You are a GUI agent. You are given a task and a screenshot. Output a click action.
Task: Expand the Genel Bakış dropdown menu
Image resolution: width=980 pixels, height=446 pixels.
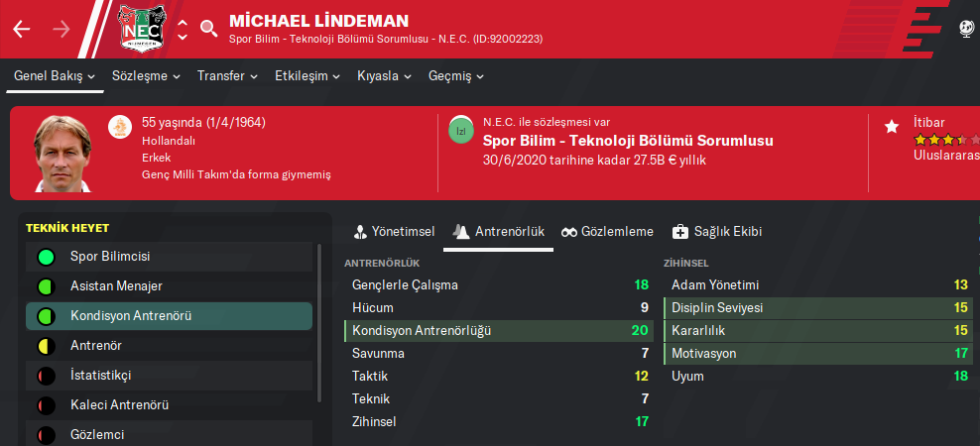pos(55,76)
